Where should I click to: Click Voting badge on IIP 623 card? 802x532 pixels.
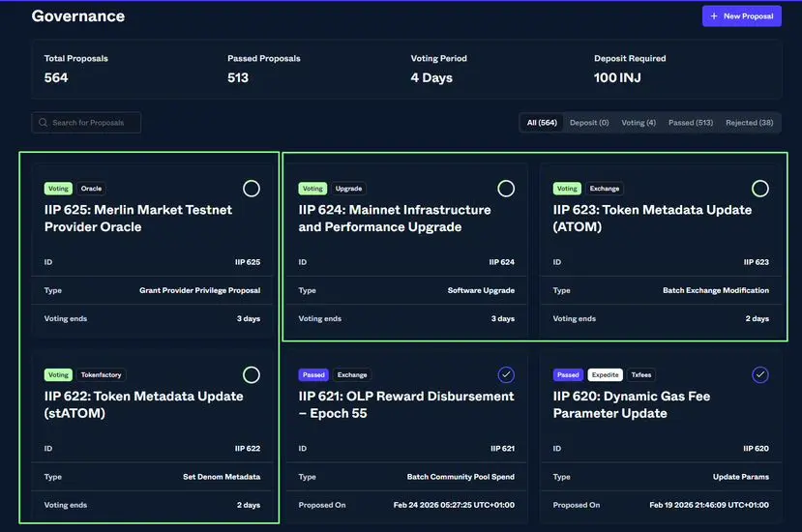567,189
